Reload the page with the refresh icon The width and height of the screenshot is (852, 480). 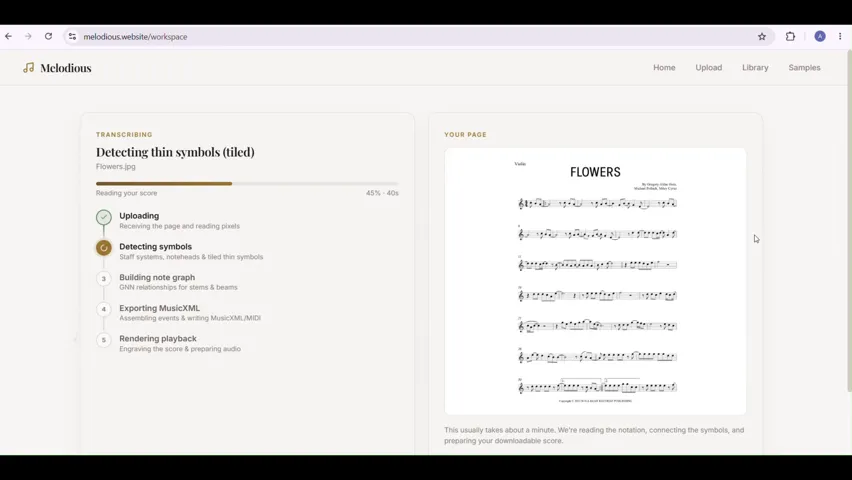click(48, 36)
